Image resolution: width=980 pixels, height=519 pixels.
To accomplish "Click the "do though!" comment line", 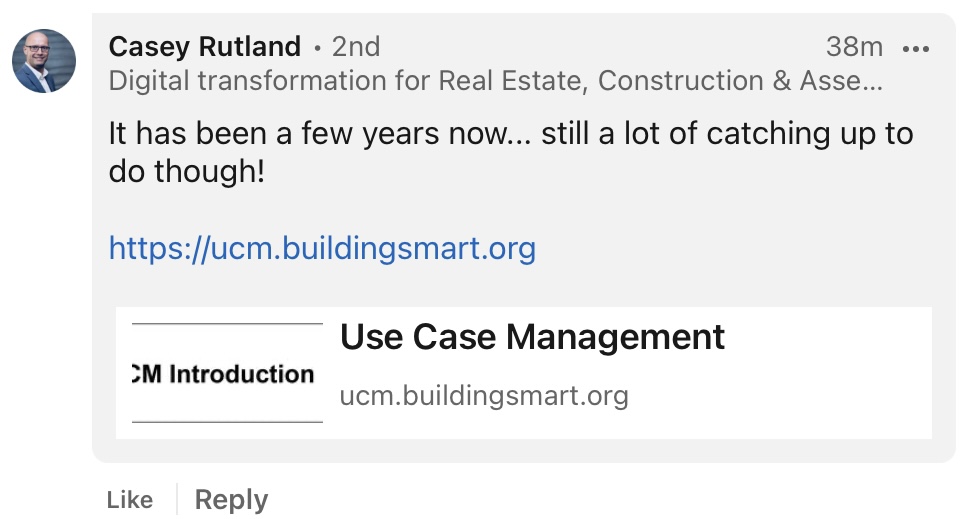I will 187,172.
